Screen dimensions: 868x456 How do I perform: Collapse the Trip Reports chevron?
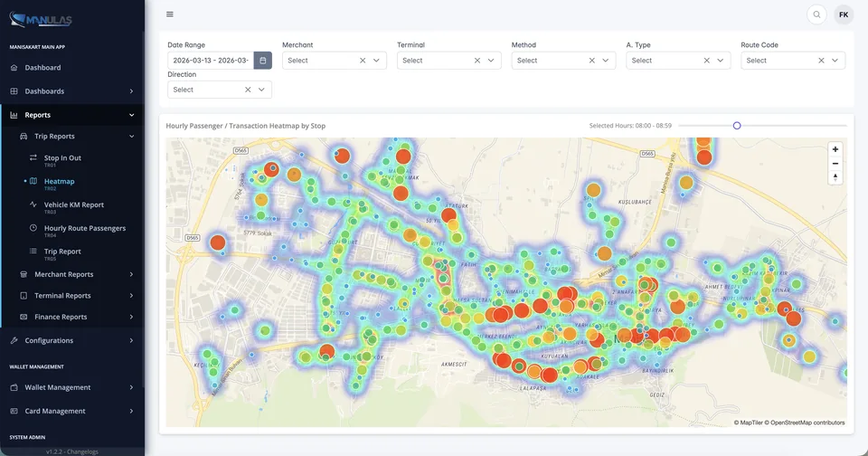131,137
